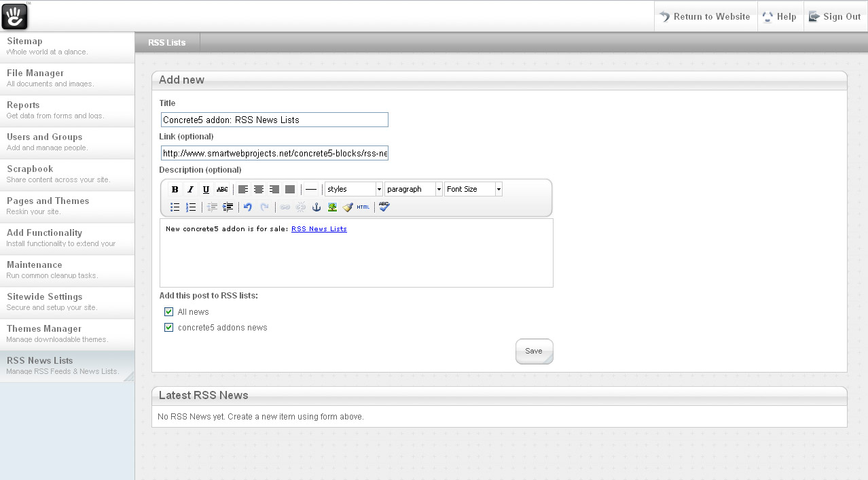This screenshot has height=480, width=868.
Task: Switch to the RSS Lists tab
Action: tap(167, 42)
